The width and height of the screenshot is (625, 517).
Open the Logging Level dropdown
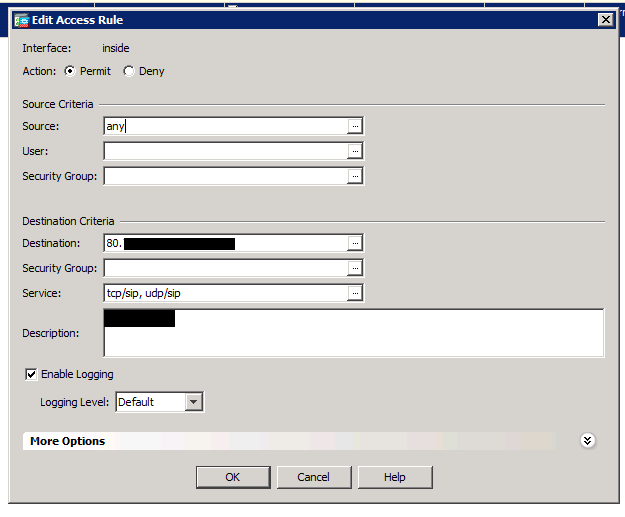click(x=194, y=402)
